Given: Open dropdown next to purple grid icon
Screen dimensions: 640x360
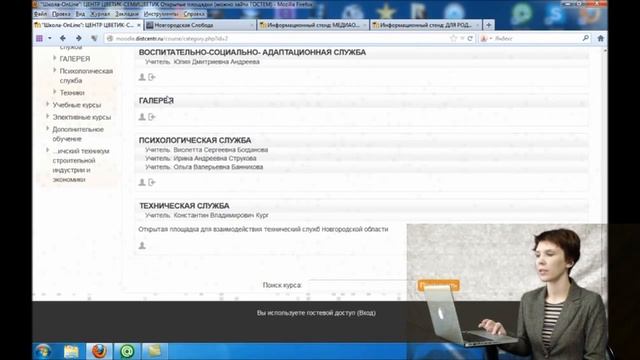Looking at the screenshot, I should point(49,38).
